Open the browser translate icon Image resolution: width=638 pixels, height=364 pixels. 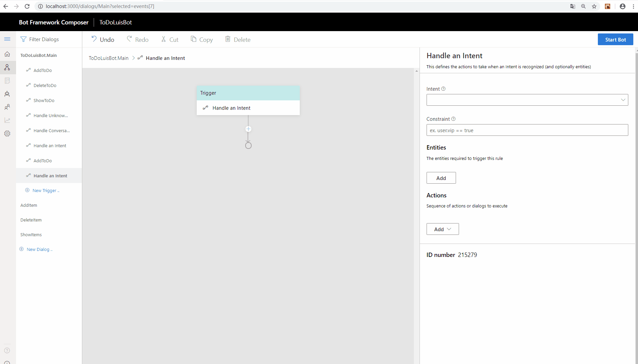coord(573,6)
